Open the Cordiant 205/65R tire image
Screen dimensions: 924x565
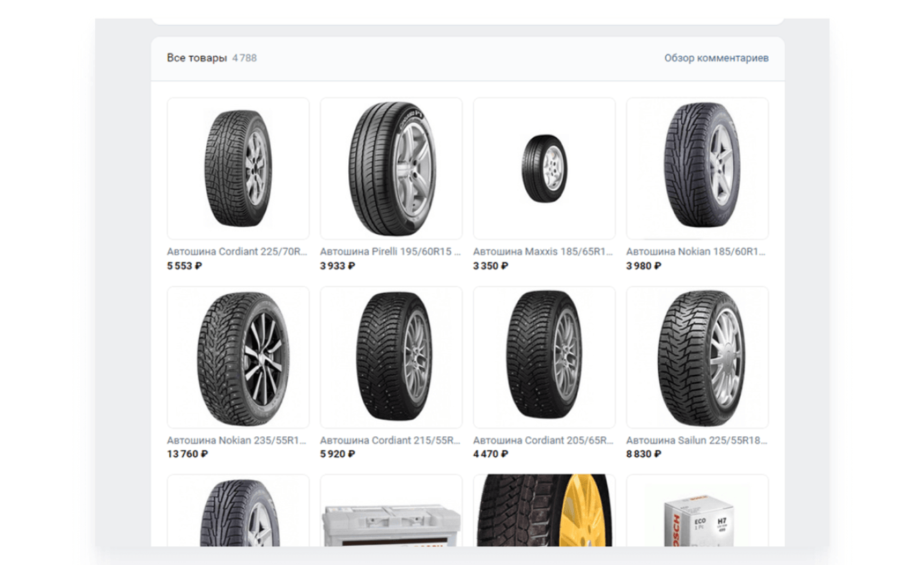pos(544,357)
